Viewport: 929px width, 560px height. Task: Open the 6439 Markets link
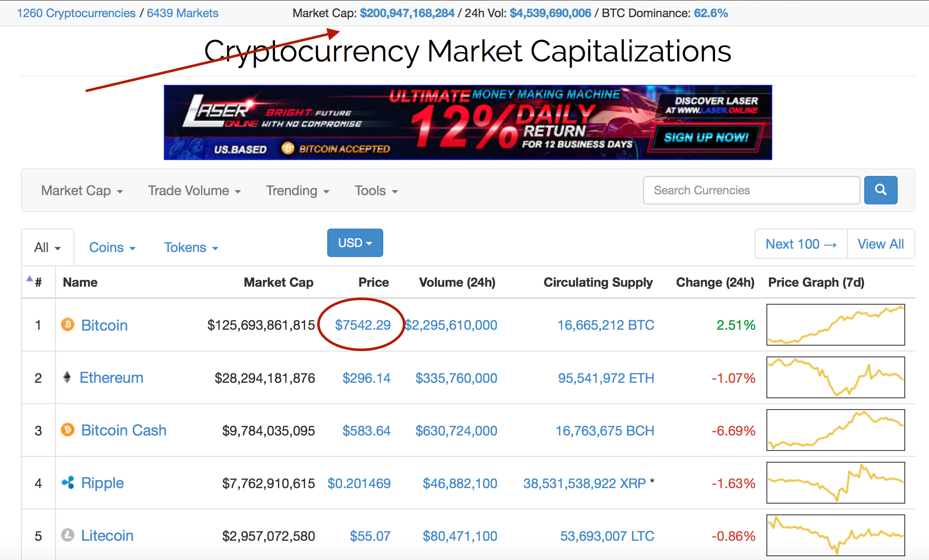pos(183,13)
